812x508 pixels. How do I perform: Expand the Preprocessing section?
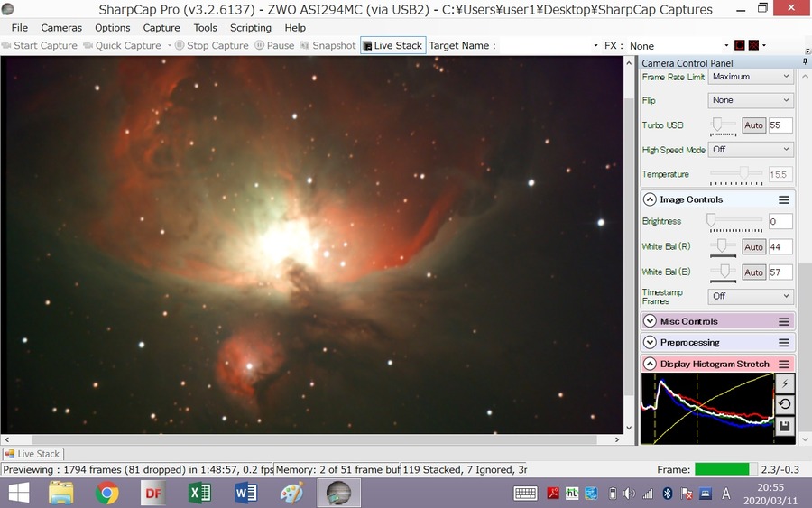650,343
